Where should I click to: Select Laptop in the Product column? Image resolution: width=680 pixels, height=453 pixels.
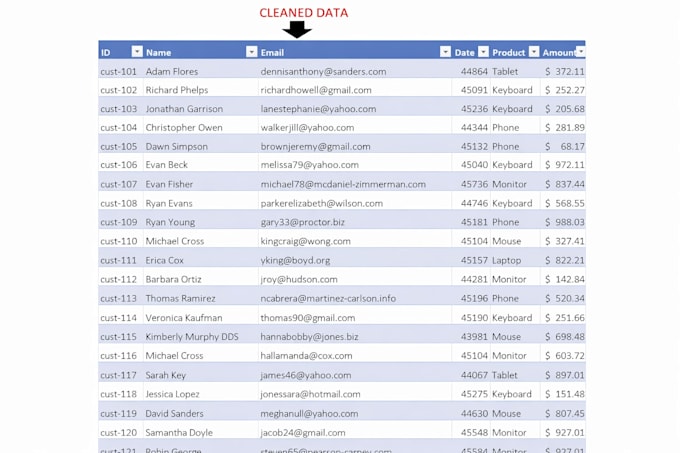(x=506, y=260)
